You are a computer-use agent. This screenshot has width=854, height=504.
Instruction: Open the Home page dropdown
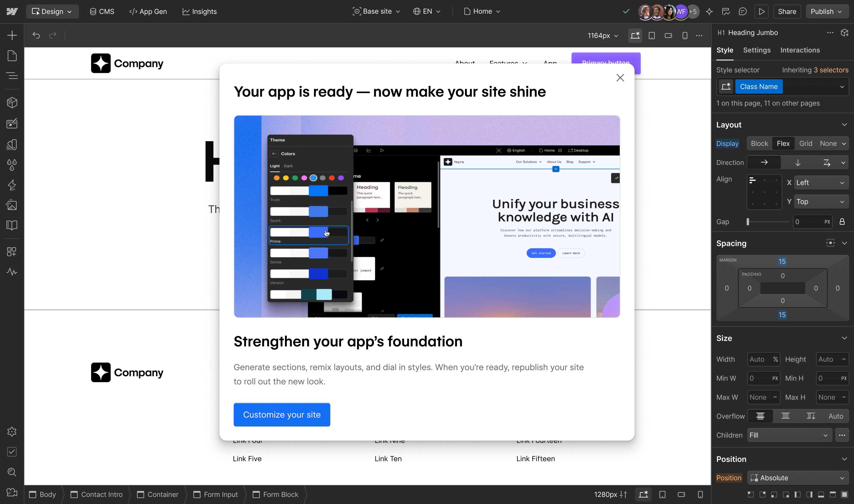point(482,12)
